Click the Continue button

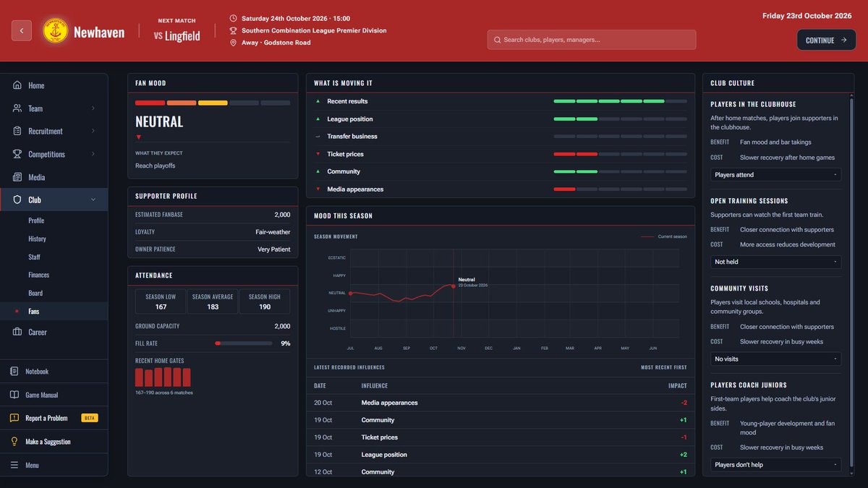coord(826,40)
